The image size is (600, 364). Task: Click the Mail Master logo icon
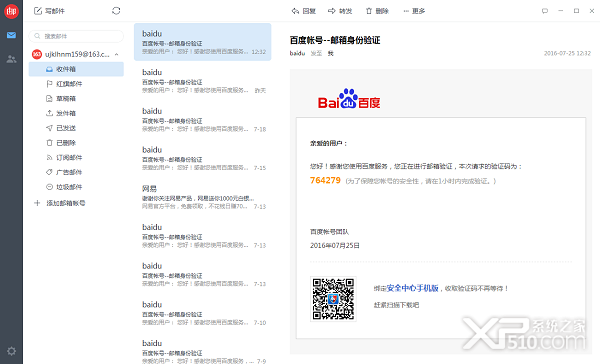[11, 11]
